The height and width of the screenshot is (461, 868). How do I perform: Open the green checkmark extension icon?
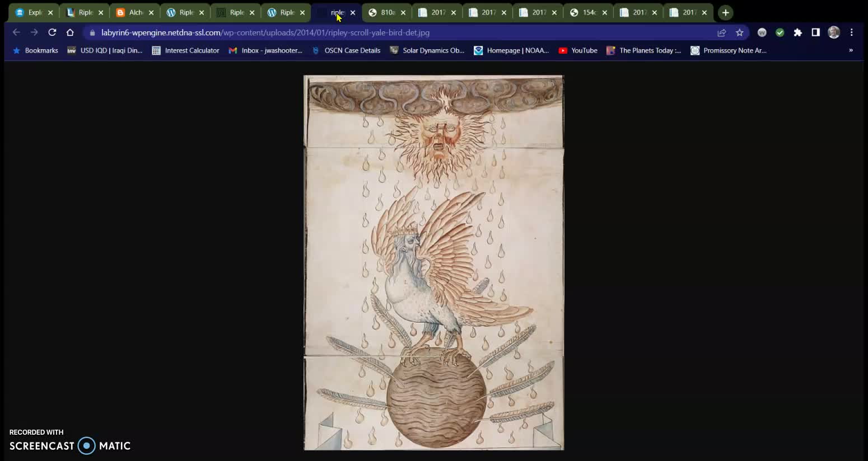click(780, 32)
